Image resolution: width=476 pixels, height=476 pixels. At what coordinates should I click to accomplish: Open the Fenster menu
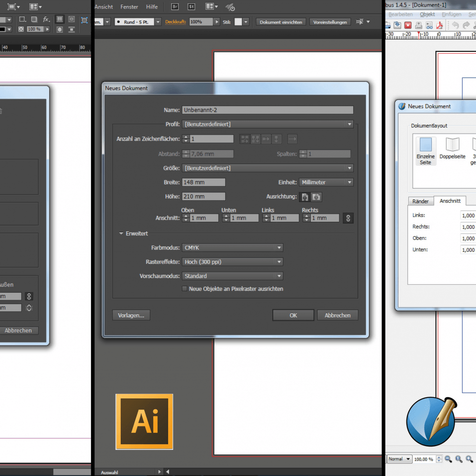(x=129, y=7)
